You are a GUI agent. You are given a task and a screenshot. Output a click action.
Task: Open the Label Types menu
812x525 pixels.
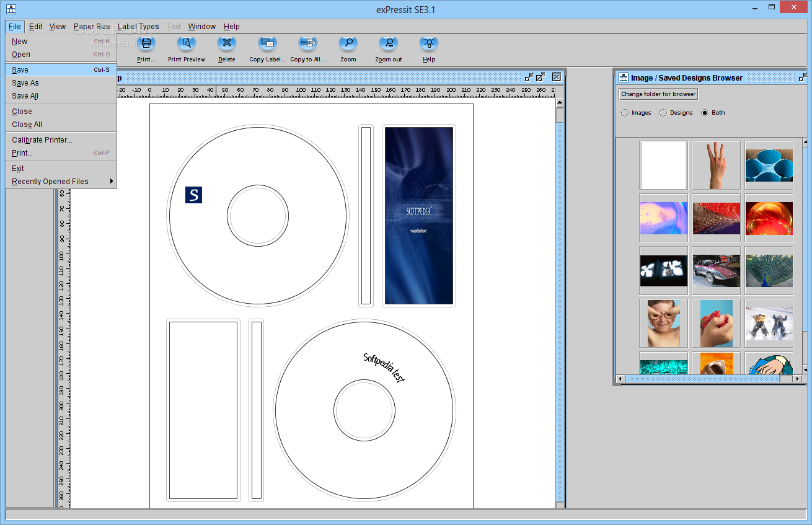[138, 26]
